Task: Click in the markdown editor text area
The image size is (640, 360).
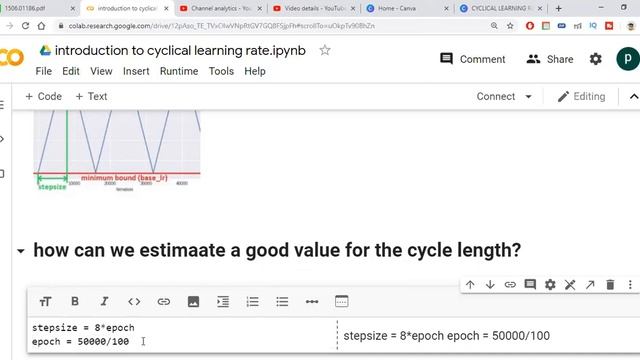Action: pyautogui.click(x=182, y=335)
